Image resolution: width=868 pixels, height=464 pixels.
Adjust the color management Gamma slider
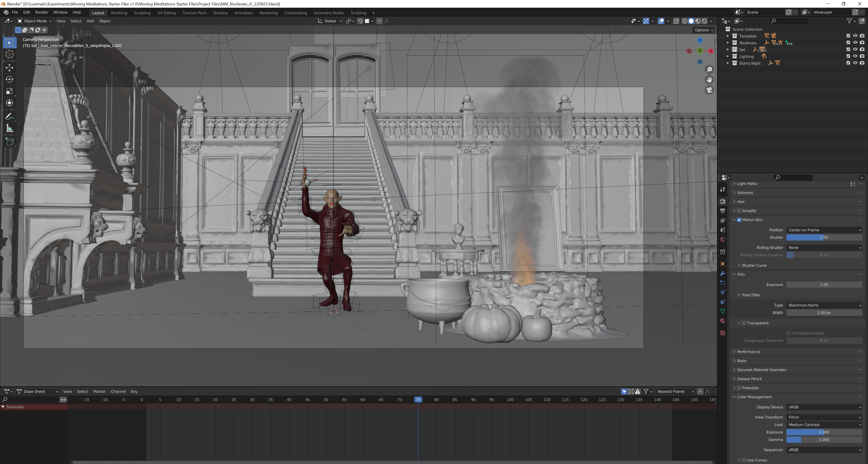pyautogui.click(x=824, y=439)
